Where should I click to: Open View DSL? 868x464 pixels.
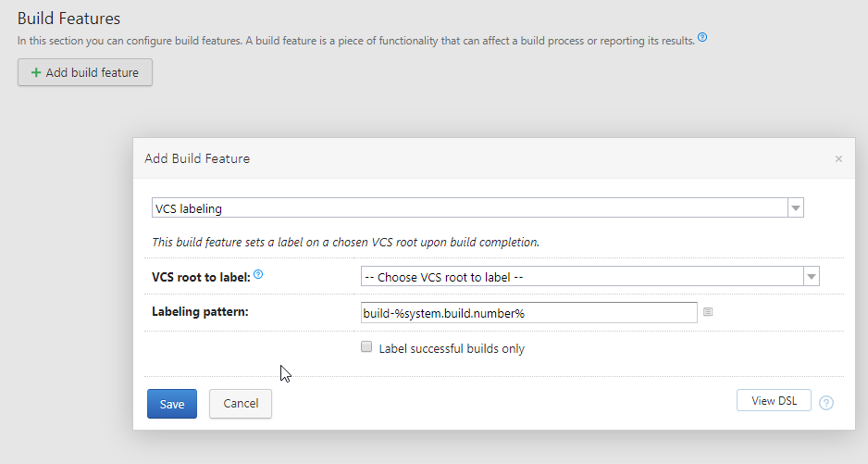click(x=775, y=400)
